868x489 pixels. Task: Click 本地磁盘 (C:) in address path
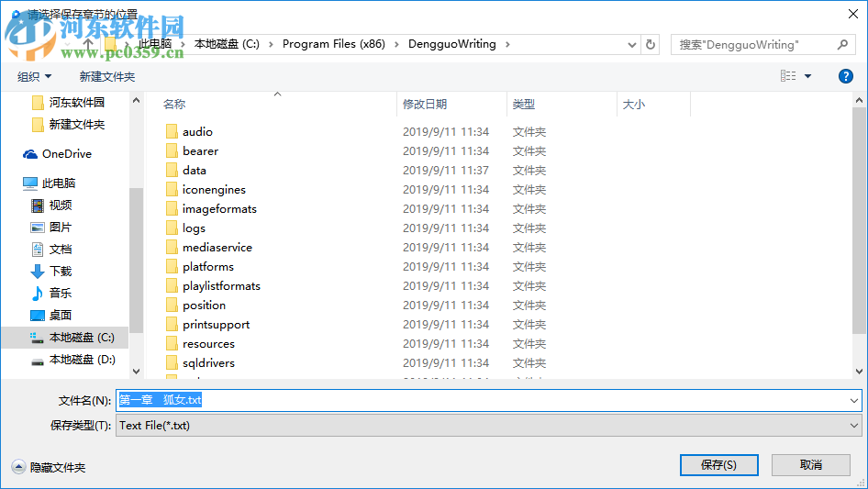point(227,44)
